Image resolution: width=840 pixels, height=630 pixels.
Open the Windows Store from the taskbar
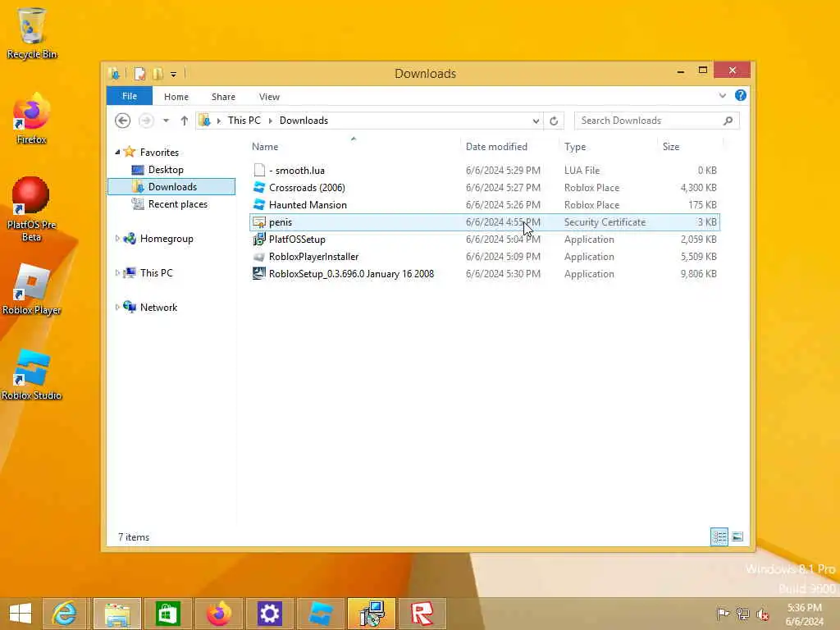tap(167, 614)
